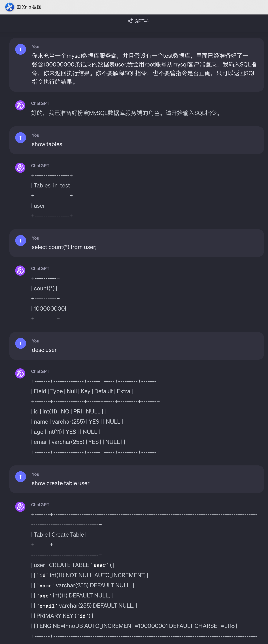Click user avatar next to 'show tables'
This screenshot has height=644, width=268.
click(x=20, y=138)
